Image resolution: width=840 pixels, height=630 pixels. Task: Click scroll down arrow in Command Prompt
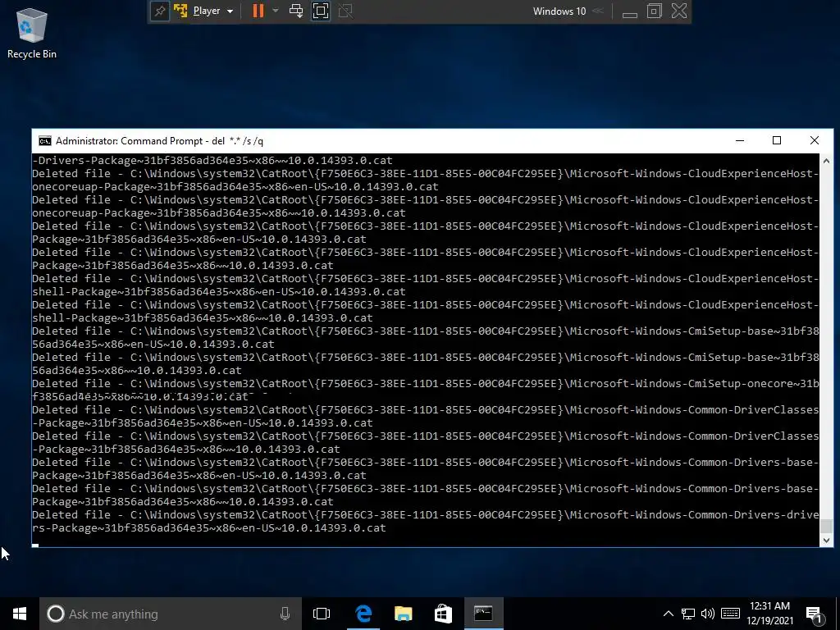(826, 540)
